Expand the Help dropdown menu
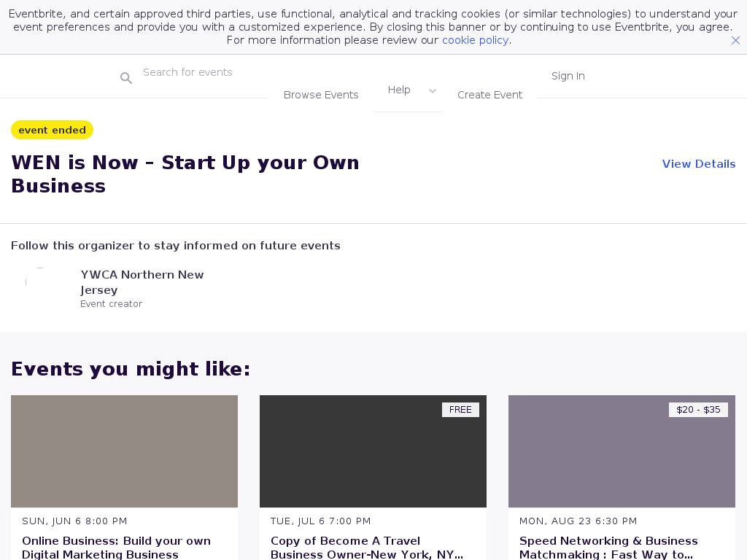Image resolution: width=747 pixels, height=560 pixels. point(399,90)
